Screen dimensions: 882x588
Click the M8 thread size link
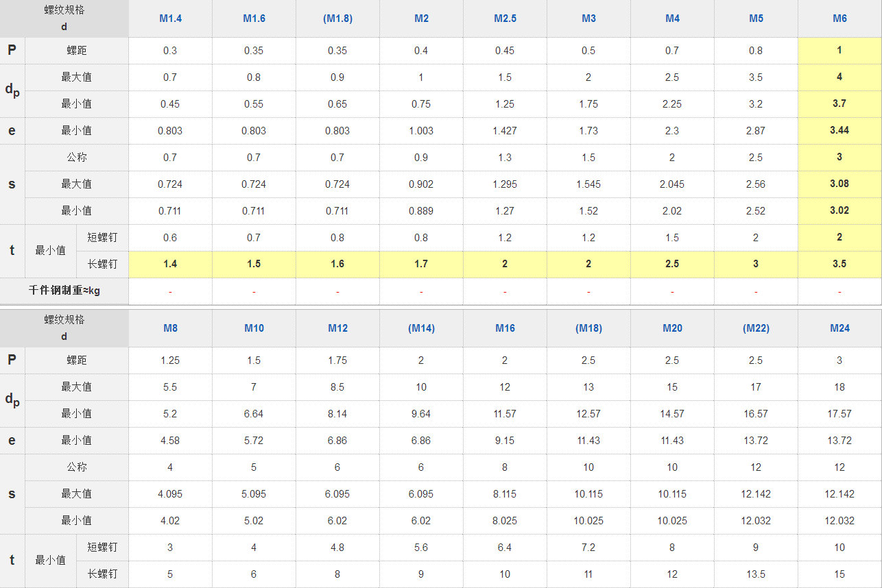170,328
